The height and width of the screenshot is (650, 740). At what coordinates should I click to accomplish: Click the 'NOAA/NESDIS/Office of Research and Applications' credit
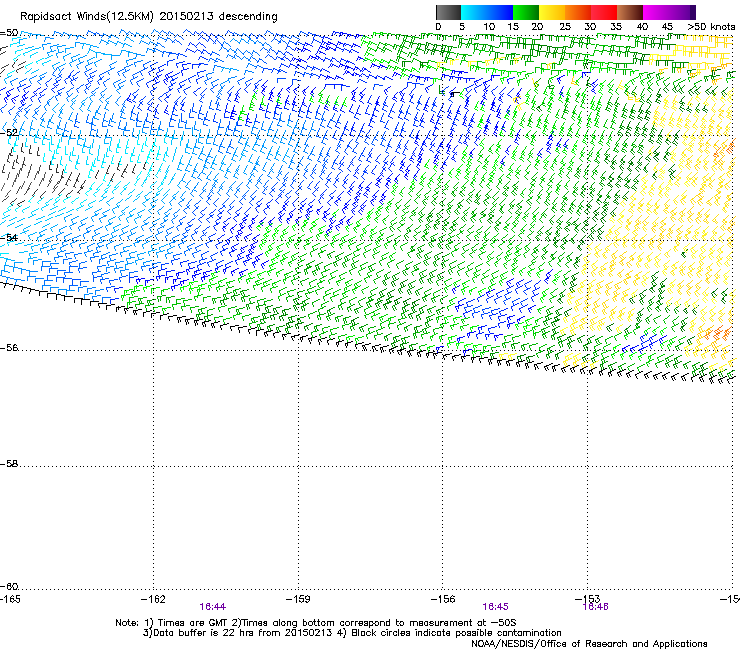tap(589, 644)
